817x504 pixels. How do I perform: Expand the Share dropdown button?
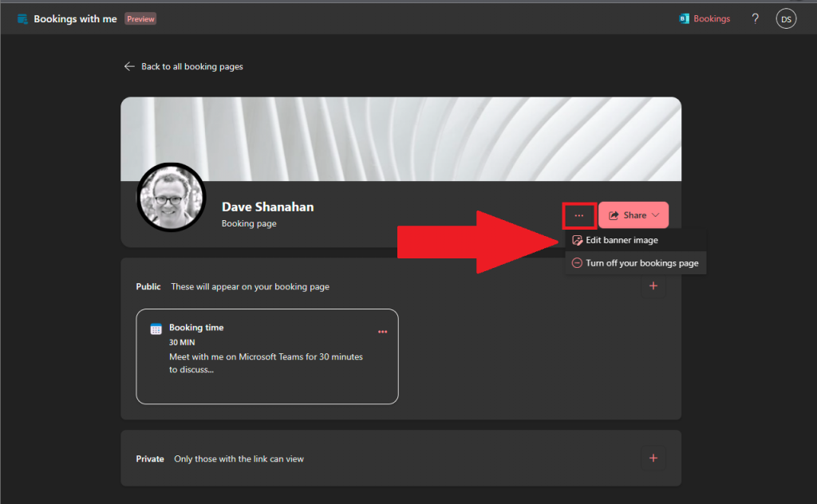633,215
